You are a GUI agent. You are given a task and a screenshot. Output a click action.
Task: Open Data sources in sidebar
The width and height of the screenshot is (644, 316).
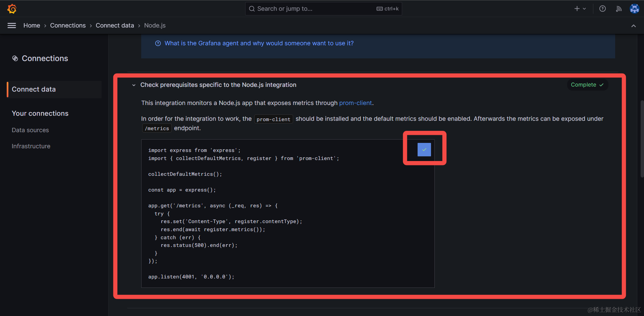pyautogui.click(x=30, y=130)
